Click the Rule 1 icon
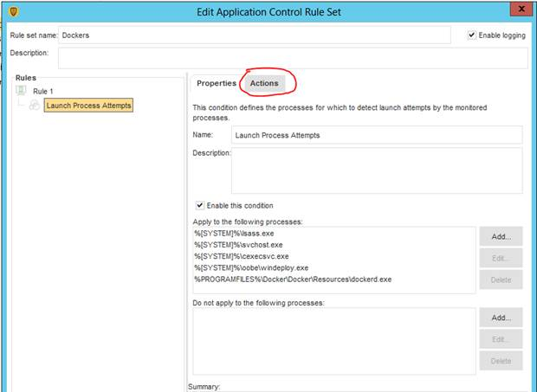Image resolution: width=537 pixels, height=392 pixels. click(x=22, y=91)
